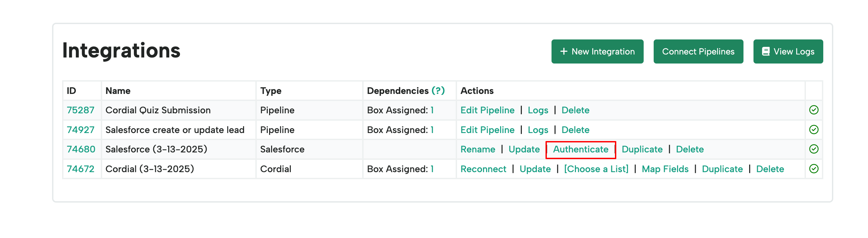Rename the Salesforce (3-13-2025) integration
Viewport: 868px width, 238px height.
pyautogui.click(x=477, y=149)
